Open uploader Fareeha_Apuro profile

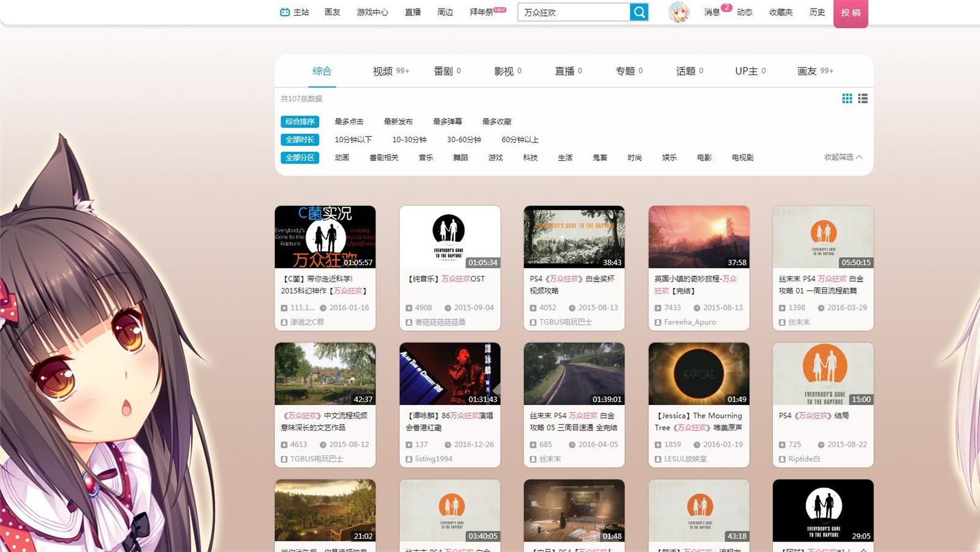click(690, 322)
